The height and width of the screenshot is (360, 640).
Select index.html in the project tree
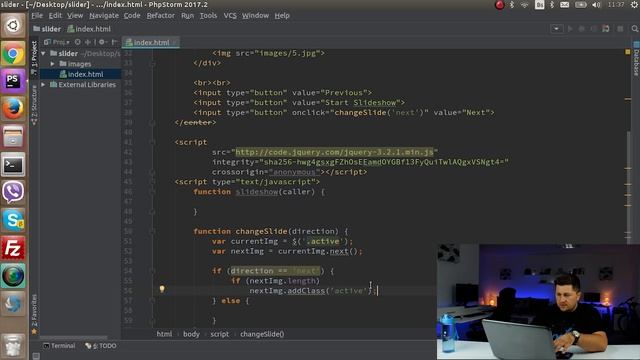[x=81, y=74]
